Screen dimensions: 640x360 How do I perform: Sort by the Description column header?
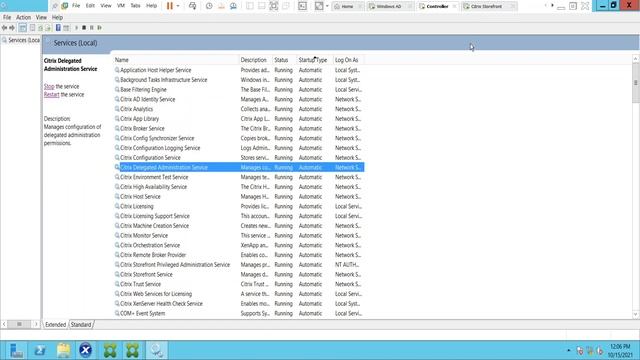[256, 60]
